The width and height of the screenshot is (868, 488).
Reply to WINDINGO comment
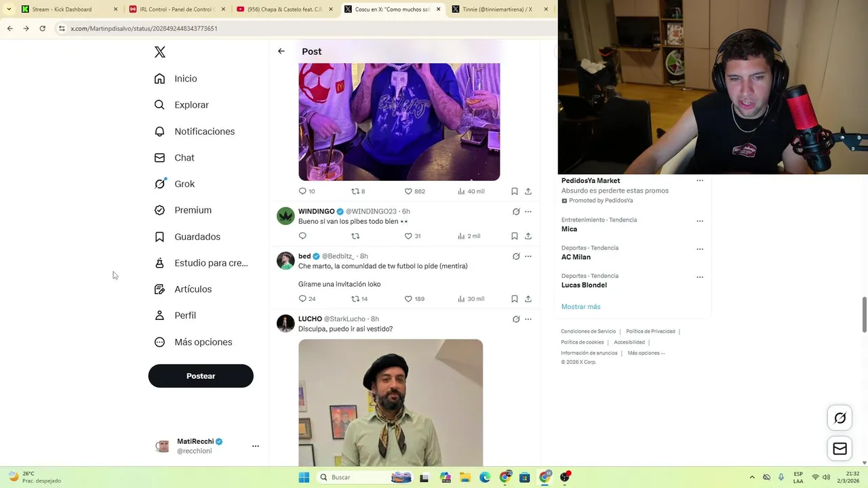(x=302, y=236)
